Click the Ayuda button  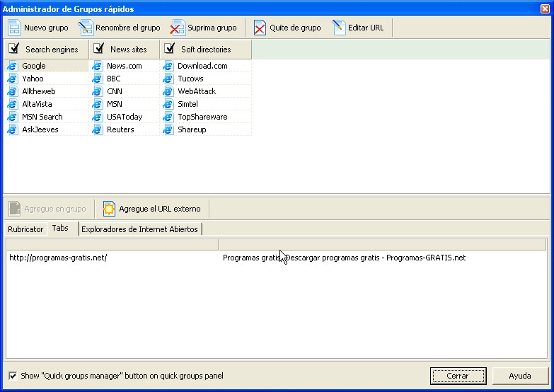coord(520,376)
